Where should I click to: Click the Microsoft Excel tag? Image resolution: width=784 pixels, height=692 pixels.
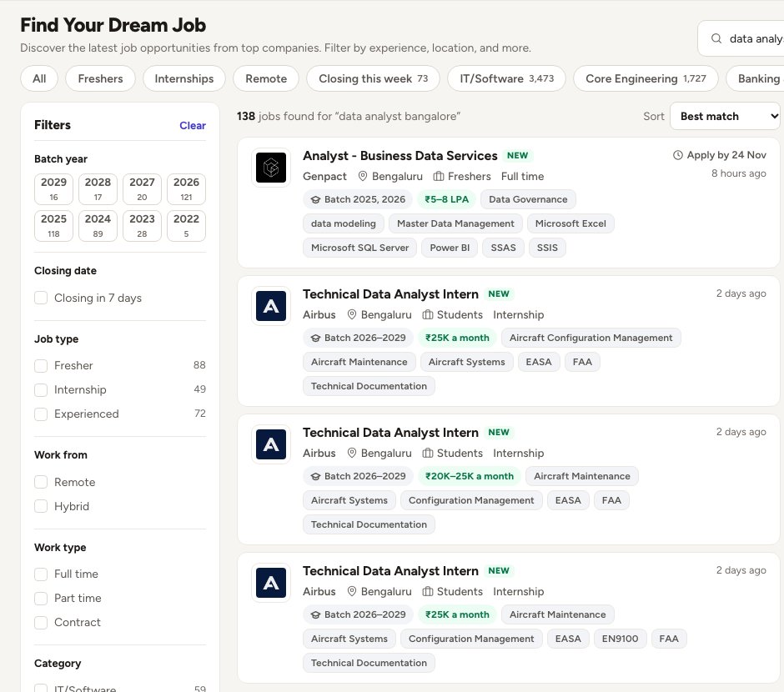pos(570,223)
